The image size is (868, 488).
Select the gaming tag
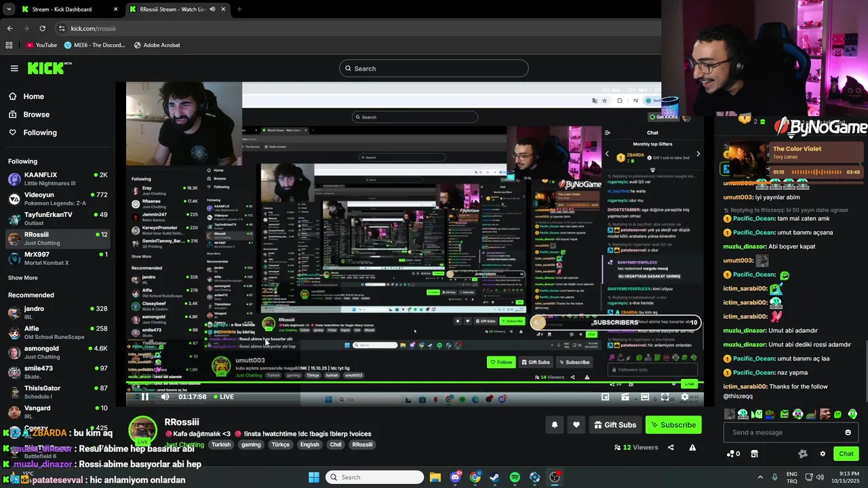tap(251, 445)
